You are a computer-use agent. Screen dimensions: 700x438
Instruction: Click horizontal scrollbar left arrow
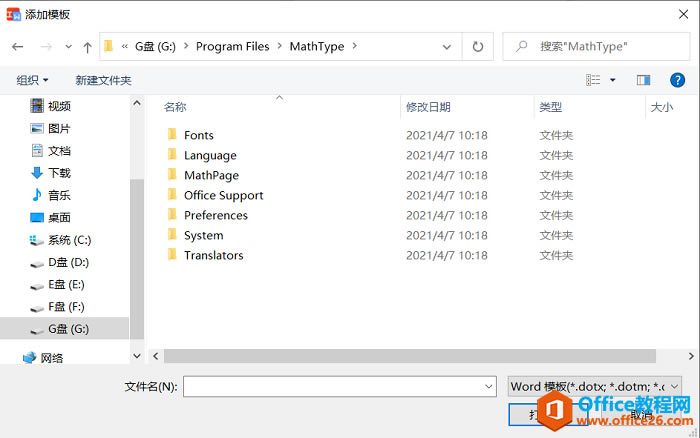click(x=156, y=356)
